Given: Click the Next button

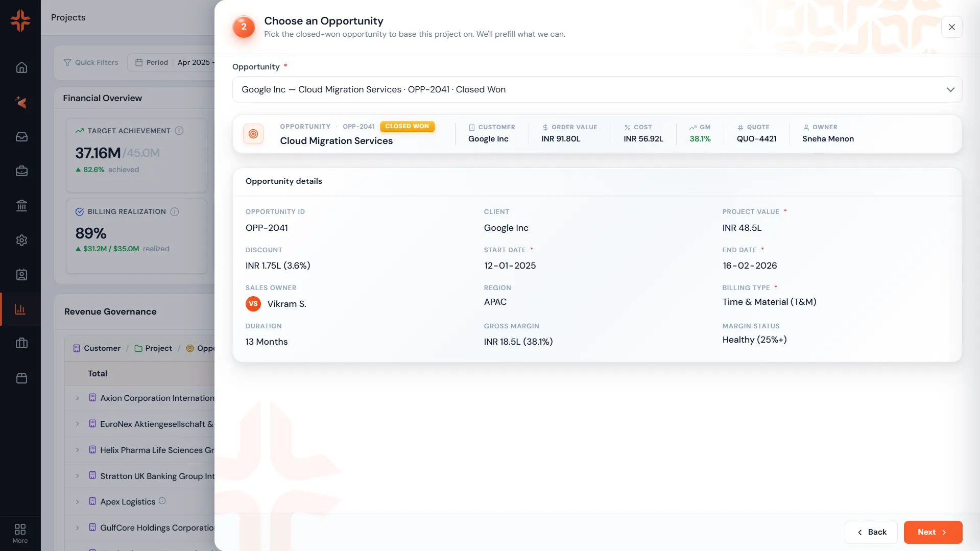Looking at the screenshot, I should click(933, 532).
